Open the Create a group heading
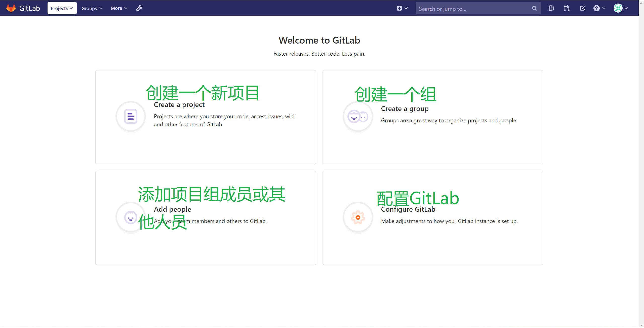Viewport: 644px width, 328px height. click(405, 108)
